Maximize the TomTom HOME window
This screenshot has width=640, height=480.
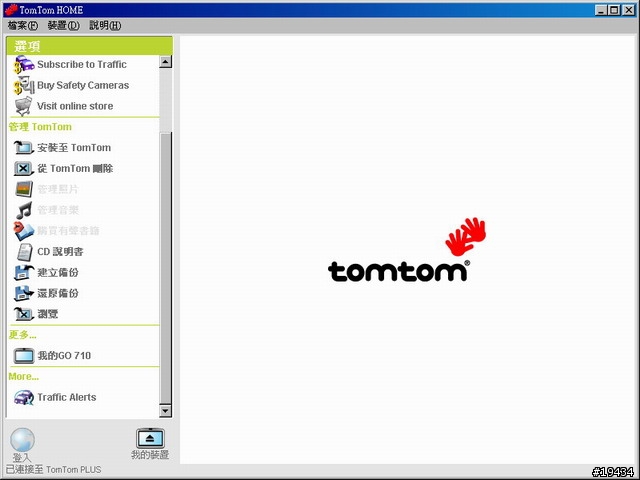click(614, 10)
